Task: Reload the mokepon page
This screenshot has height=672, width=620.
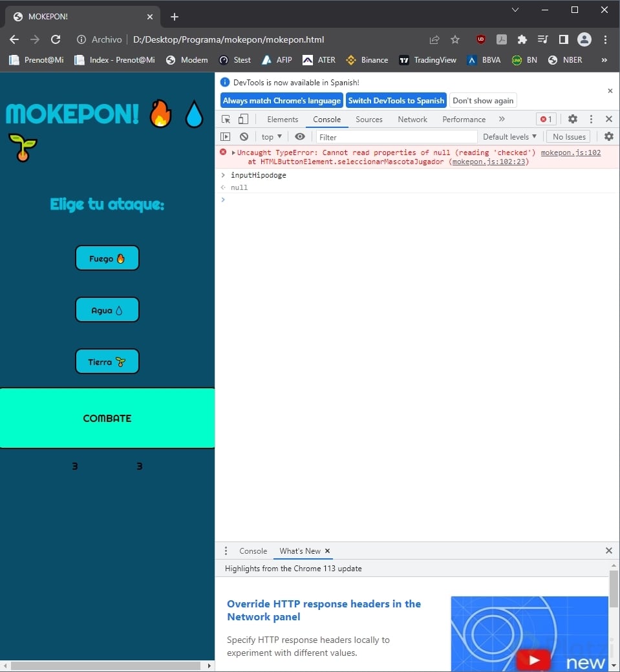Action: click(56, 39)
